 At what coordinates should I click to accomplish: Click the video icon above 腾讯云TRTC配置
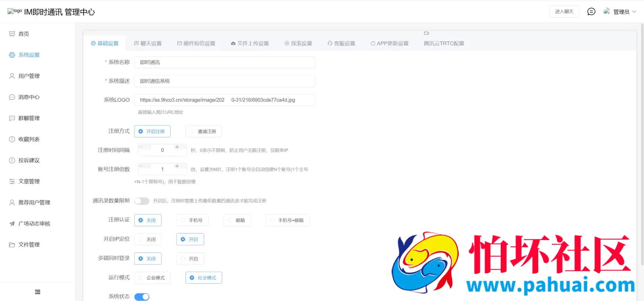(x=426, y=33)
